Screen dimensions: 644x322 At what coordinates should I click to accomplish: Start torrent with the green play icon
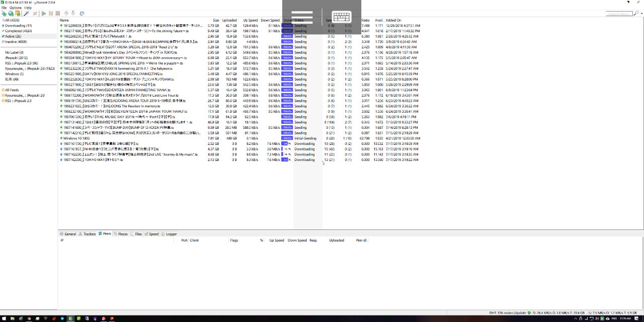pyautogui.click(x=44, y=14)
